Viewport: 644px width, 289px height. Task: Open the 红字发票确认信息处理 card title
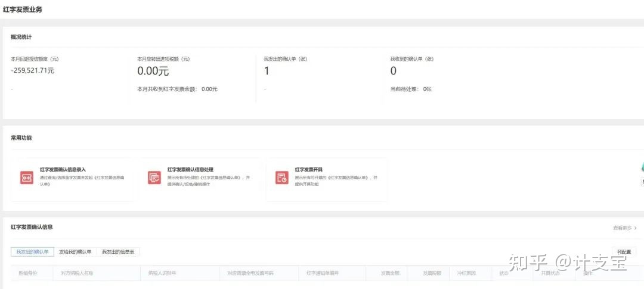190,170
